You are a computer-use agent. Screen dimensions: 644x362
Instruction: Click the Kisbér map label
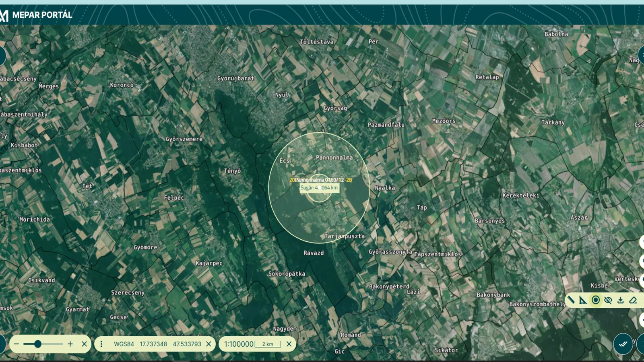pos(601,286)
